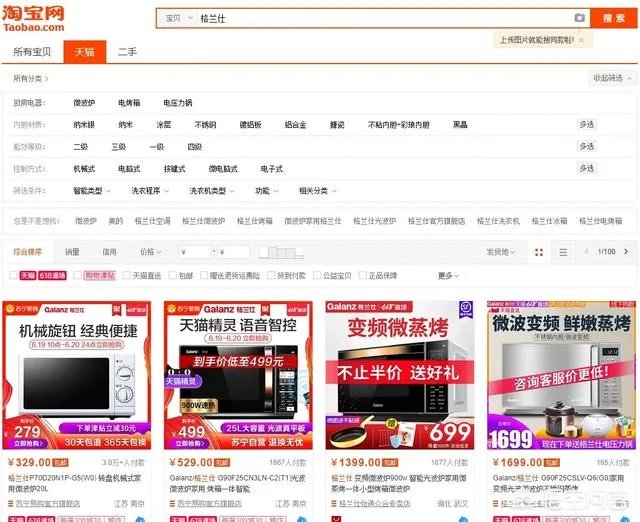
Task: Check the 货到付款 option
Action: (x=271, y=275)
